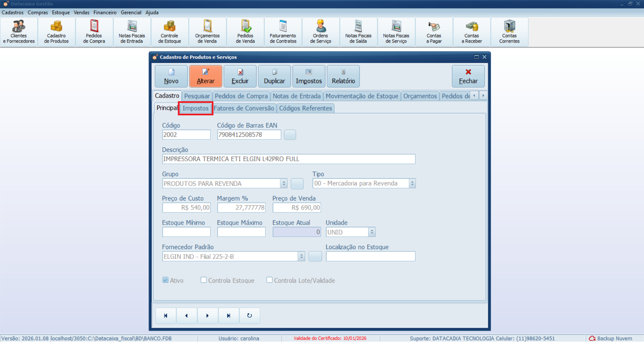644x342 pixels.
Task: Open the Compras menu
Action: point(38,12)
